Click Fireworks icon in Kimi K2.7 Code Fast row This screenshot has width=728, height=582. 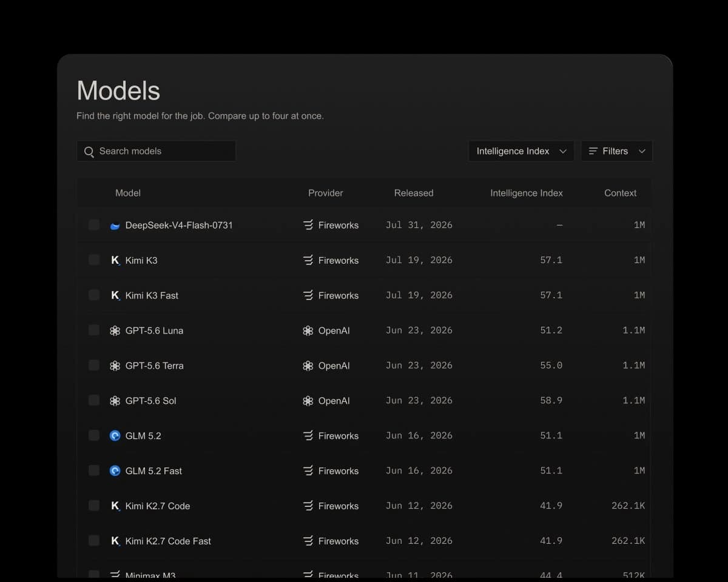pyautogui.click(x=308, y=541)
